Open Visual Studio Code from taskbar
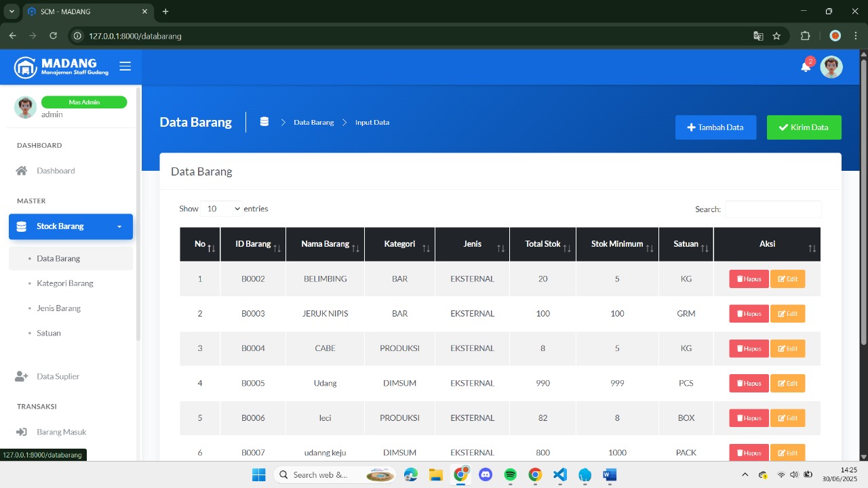Image resolution: width=868 pixels, height=488 pixels. (559, 474)
